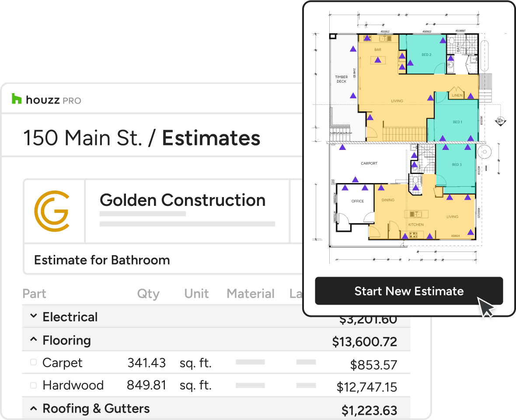Click the purple marker beside the LINEN closet
Screen dimensions: 516x420
click(x=471, y=96)
